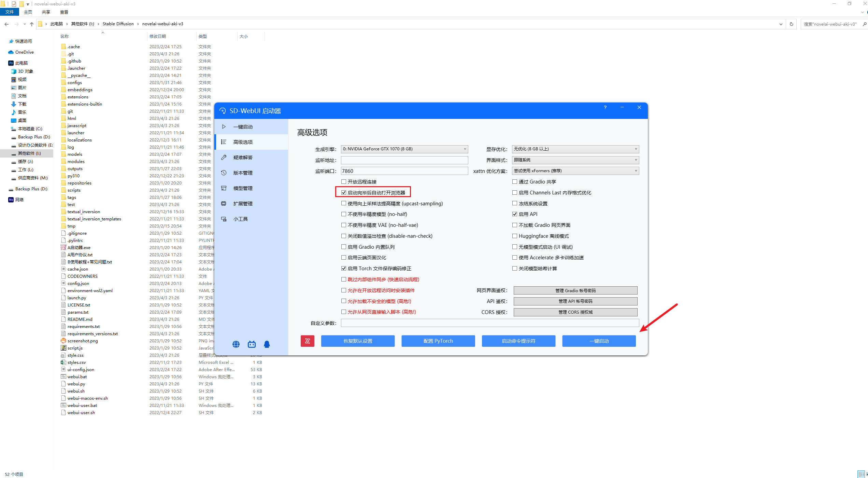Open the 查看 ribbon tab in Explorer
868x478 pixels.
click(64, 12)
